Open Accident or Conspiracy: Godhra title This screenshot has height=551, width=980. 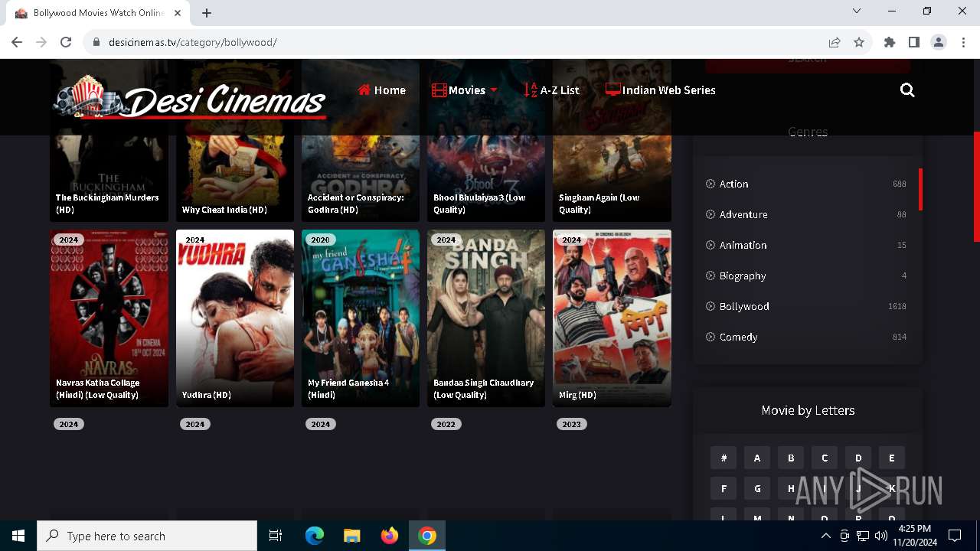pyautogui.click(x=356, y=204)
